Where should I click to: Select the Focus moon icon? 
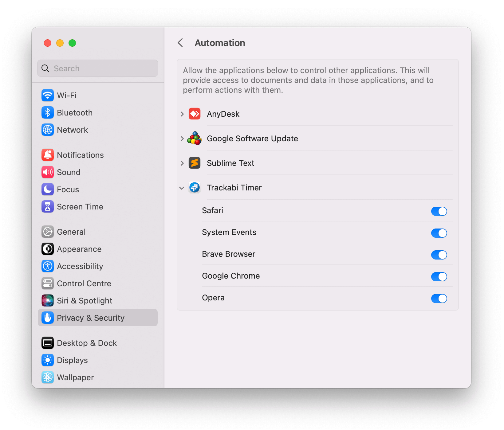(x=48, y=189)
